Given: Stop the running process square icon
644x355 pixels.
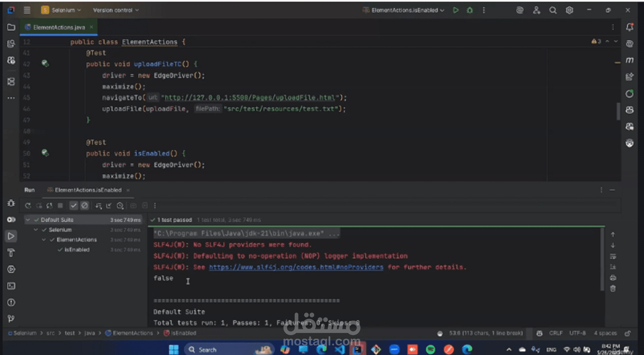Looking at the screenshot, I should 60,206.
